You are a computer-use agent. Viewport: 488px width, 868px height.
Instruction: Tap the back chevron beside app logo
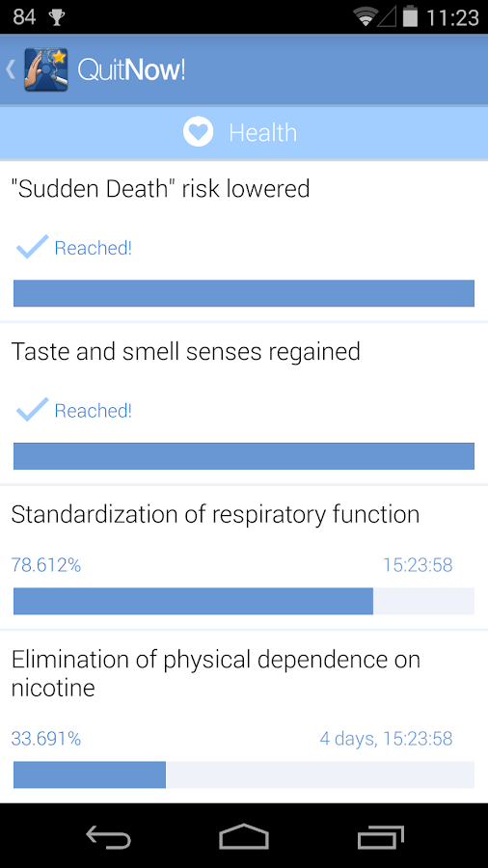click(x=11, y=69)
